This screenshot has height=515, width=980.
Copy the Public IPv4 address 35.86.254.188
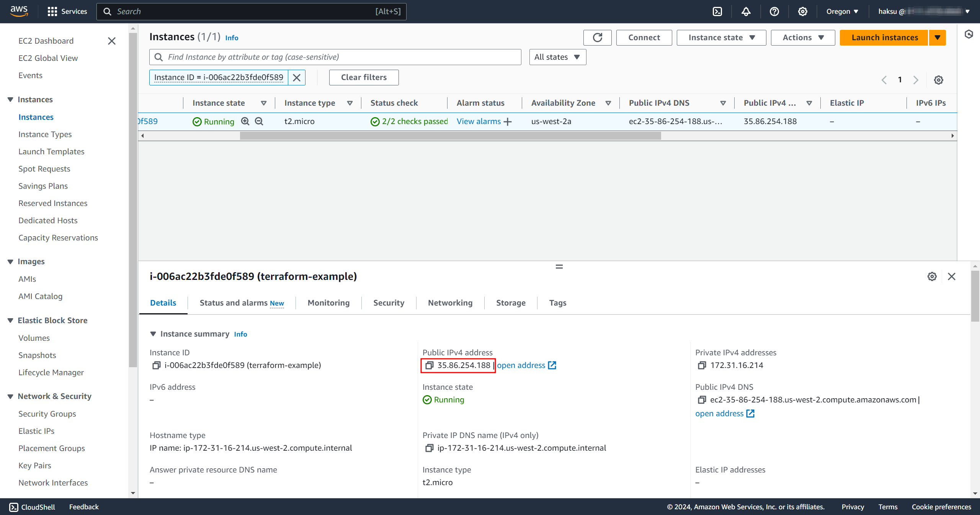point(430,365)
